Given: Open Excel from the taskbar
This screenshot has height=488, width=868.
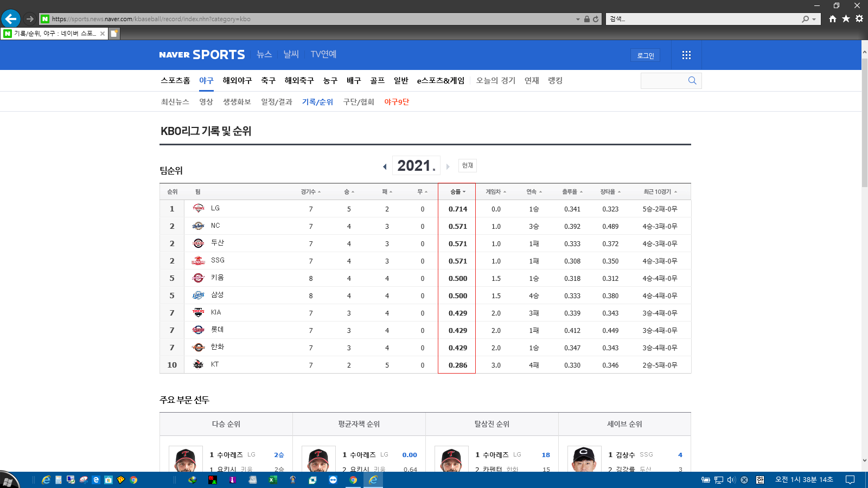Looking at the screenshot, I should click(x=273, y=480).
